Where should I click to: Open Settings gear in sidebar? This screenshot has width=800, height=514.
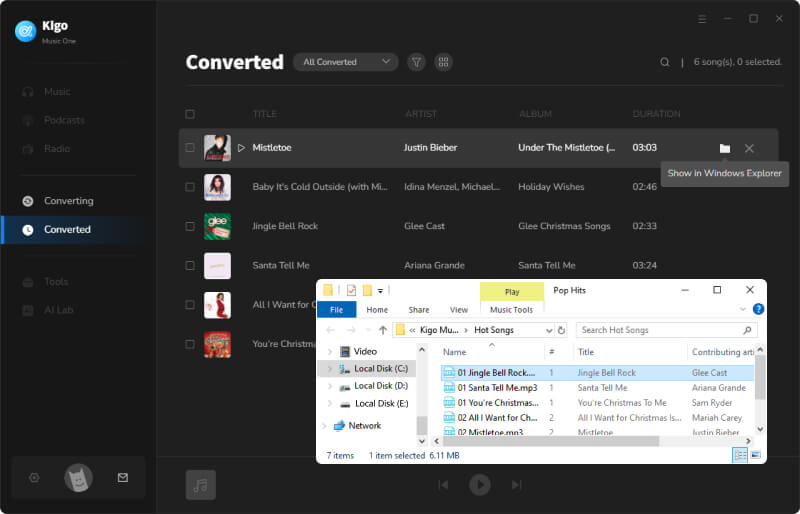[34, 478]
